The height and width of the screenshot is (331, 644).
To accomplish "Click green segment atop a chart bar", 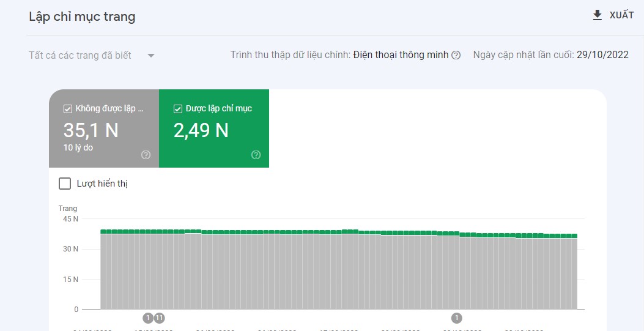I will coord(306,232).
